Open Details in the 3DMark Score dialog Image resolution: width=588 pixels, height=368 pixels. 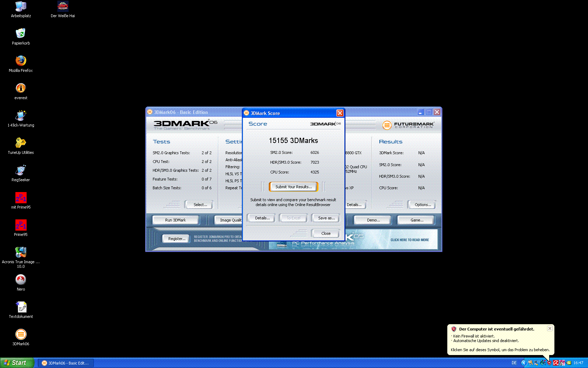[262, 218]
